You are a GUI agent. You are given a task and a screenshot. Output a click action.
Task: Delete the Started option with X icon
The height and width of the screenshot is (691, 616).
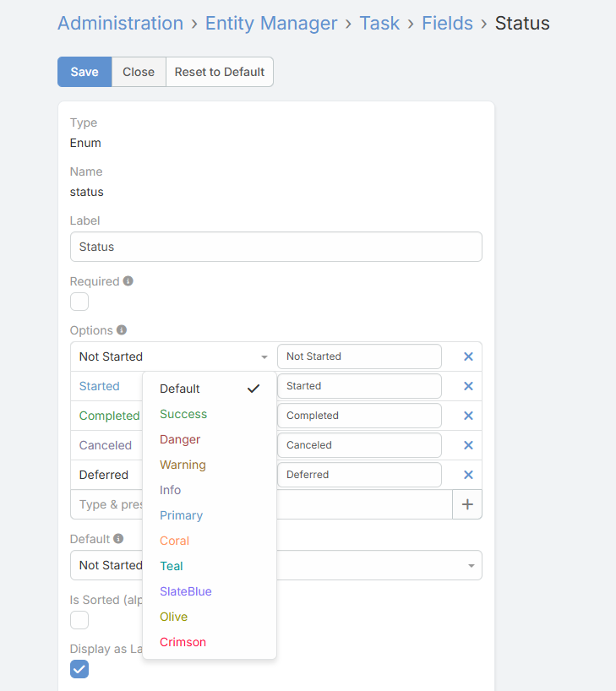(468, 386)
